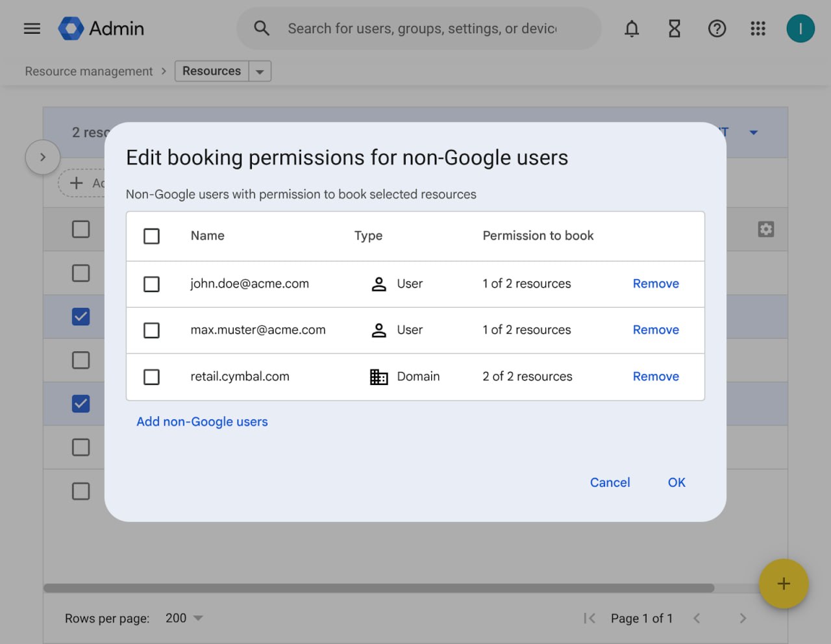This screenshot has width=831, height=644.
Task: Expand the Resources breadcrumb dropdown
Action: click(260, 71)
